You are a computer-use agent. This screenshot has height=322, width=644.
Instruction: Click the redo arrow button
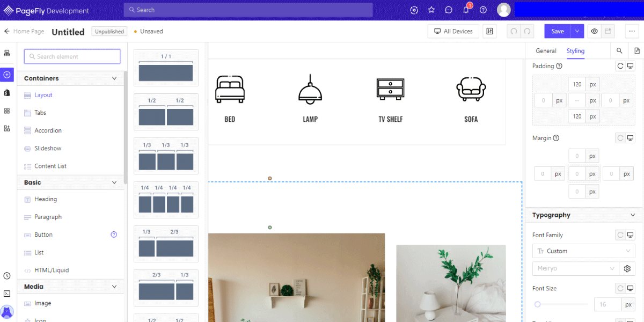coord(528,31)
